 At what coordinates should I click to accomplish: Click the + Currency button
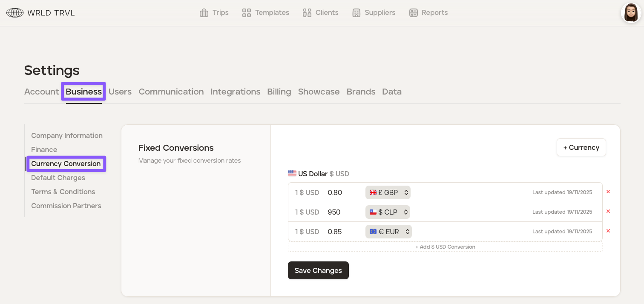581,147
